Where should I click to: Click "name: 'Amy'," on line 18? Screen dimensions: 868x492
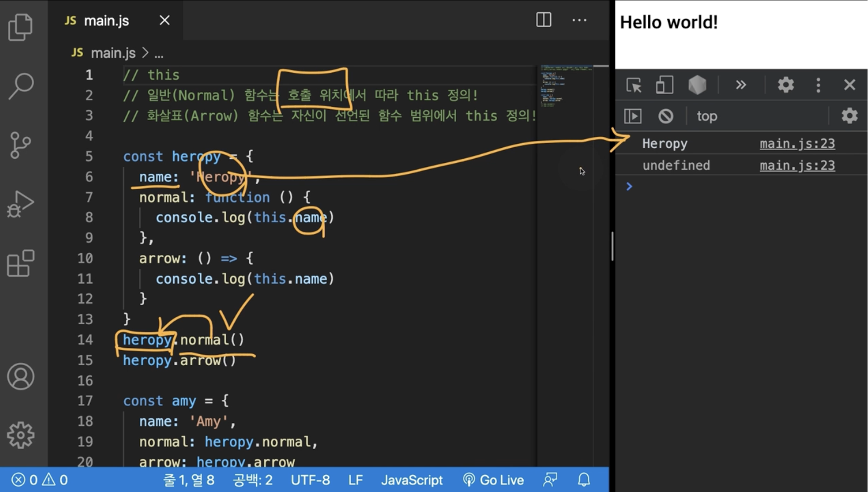[187, 422]
